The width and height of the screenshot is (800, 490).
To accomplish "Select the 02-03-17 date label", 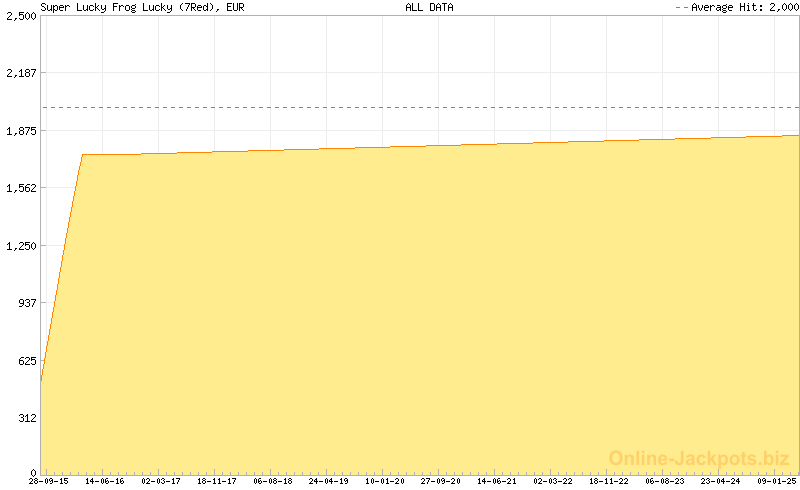I will [x=161, y=481].
